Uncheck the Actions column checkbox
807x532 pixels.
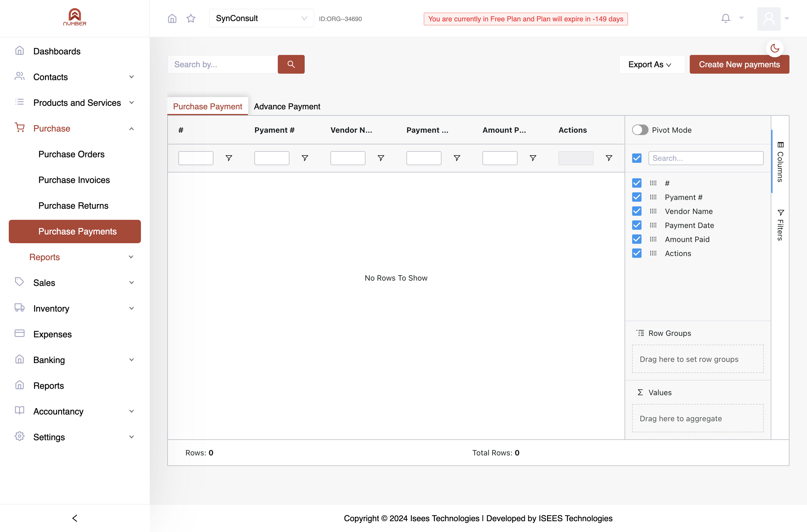(x=637, y=253)
